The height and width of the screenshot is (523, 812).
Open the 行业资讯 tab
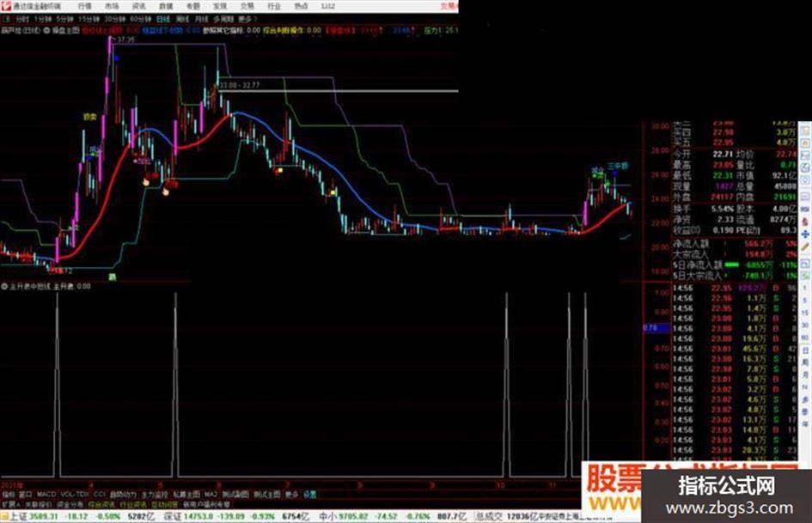(133, 504)
